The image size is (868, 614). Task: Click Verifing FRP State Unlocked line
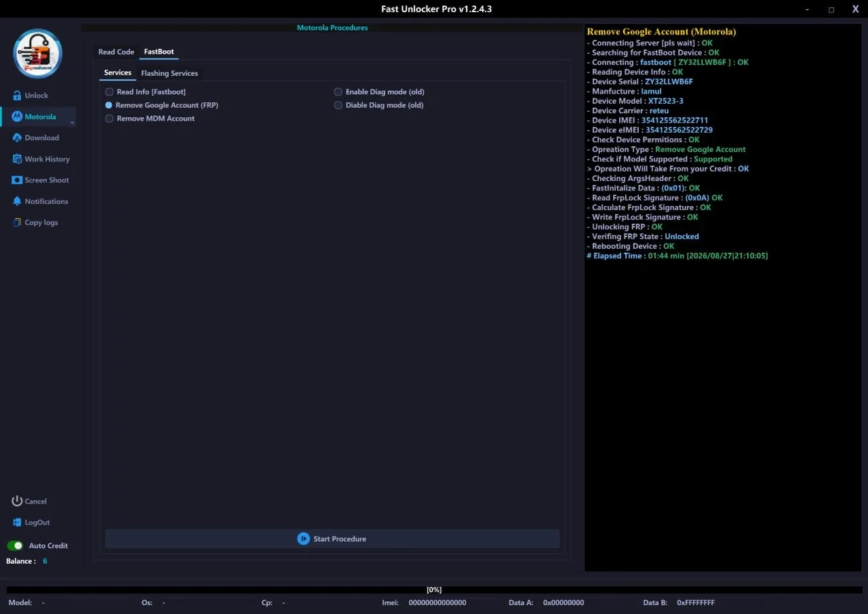[x=643, y=237]
